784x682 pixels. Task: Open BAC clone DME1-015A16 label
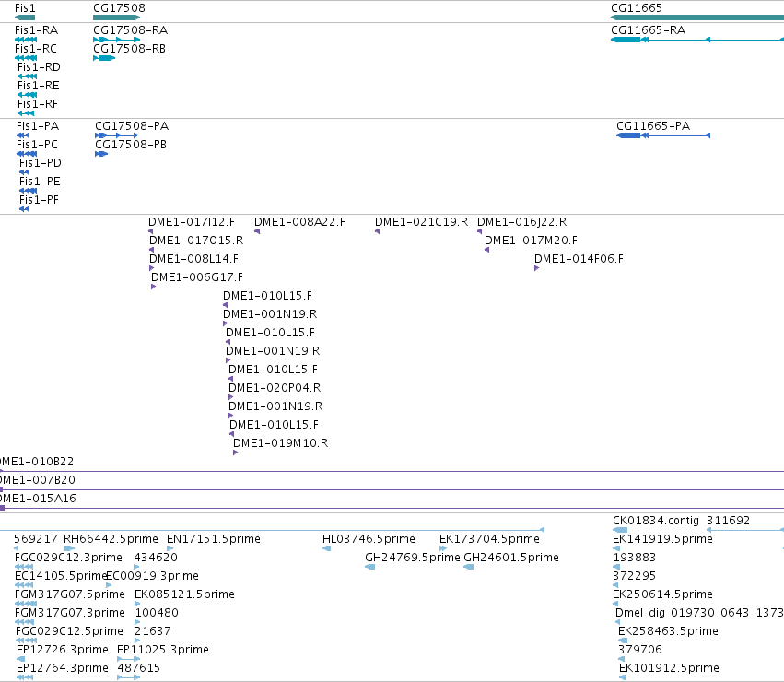(38, 499)
